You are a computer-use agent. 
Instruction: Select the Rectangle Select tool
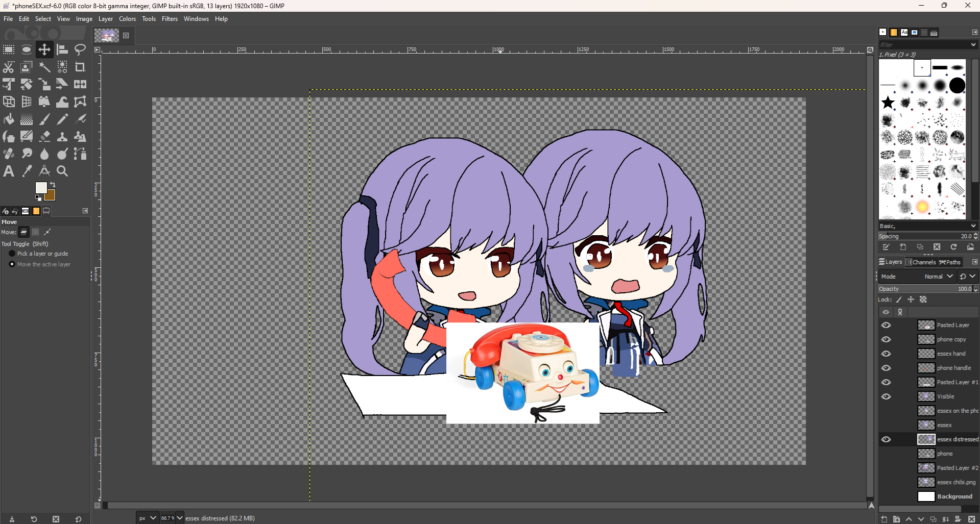(x=9, y=49)
